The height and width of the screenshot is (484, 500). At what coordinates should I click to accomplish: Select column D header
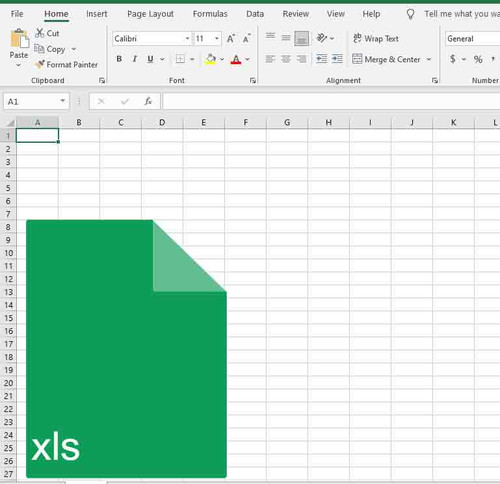[x=162, y=123]
